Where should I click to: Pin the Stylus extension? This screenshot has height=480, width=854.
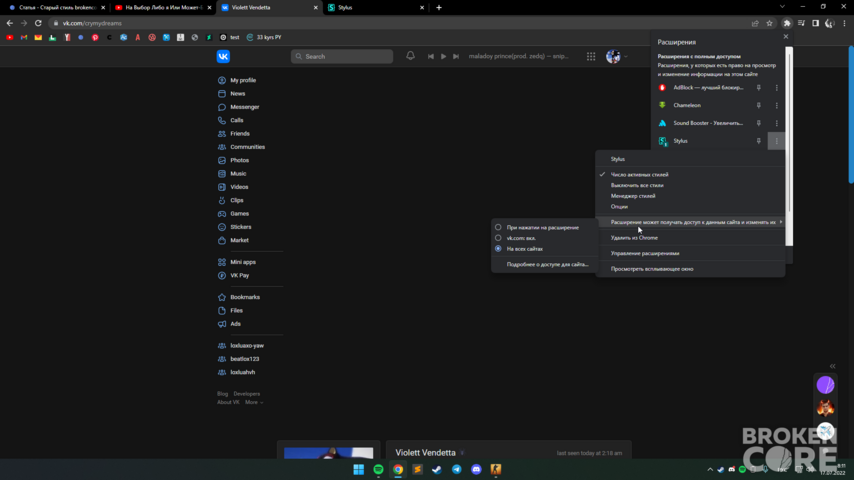click(758, 141)
